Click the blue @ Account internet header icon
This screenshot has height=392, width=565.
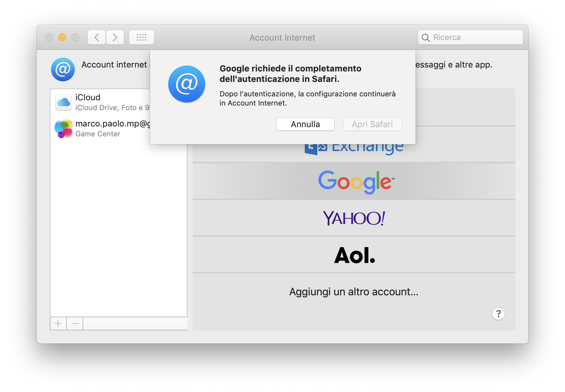[x=63, y=69]
